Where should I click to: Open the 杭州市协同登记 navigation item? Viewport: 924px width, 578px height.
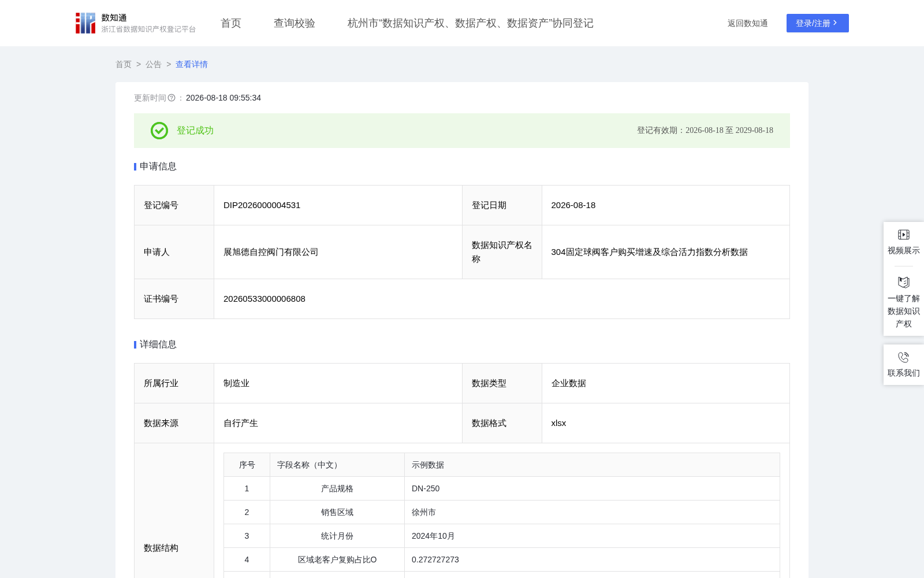click(x=471, y=23)
